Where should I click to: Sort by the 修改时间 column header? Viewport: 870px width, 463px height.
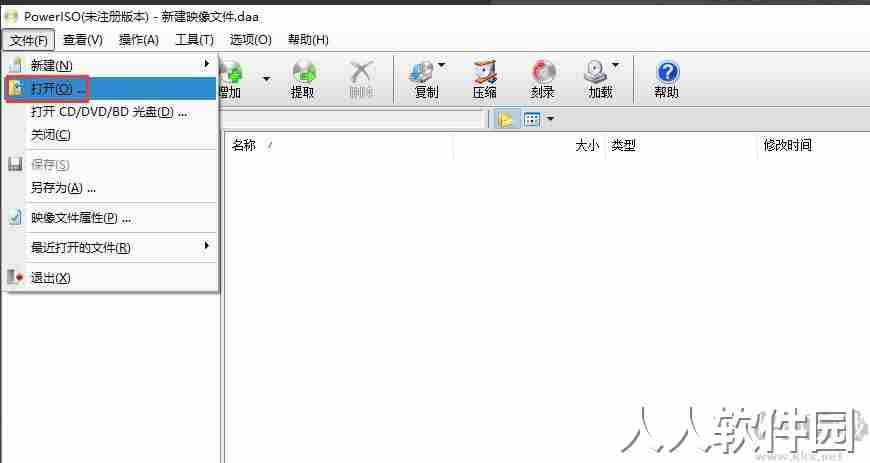point(814,145)
